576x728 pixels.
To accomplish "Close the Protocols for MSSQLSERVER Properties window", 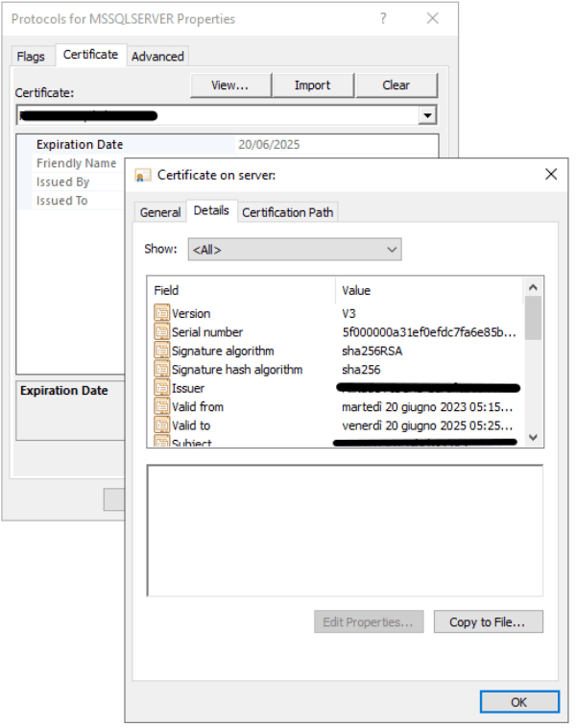I will 433,18.
